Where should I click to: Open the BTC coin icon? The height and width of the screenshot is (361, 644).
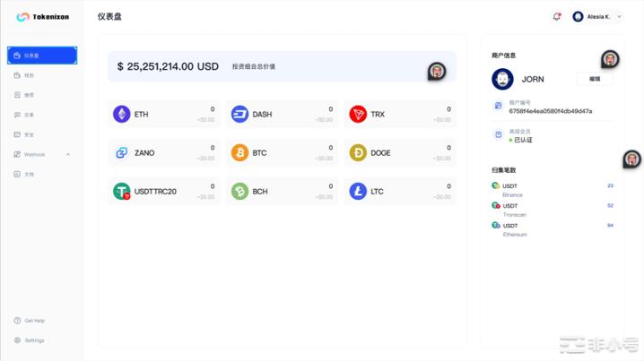[x=239, y=152]
